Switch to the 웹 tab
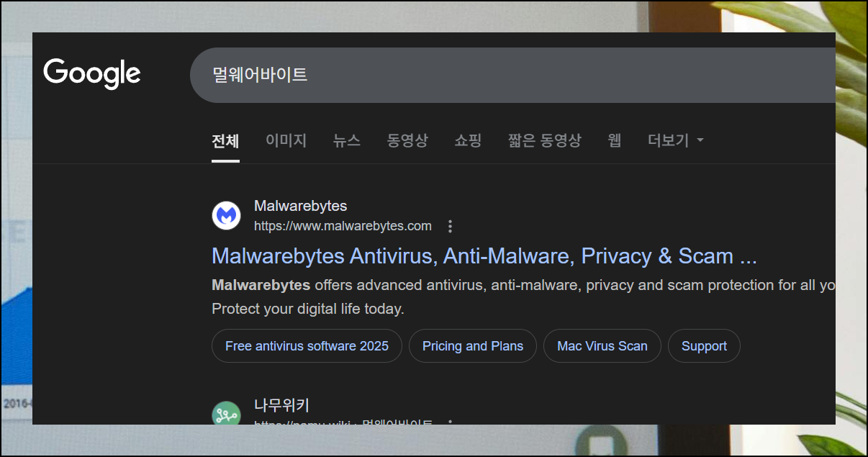The width and height of the screenshot is (868, 457). pos(615,140)
